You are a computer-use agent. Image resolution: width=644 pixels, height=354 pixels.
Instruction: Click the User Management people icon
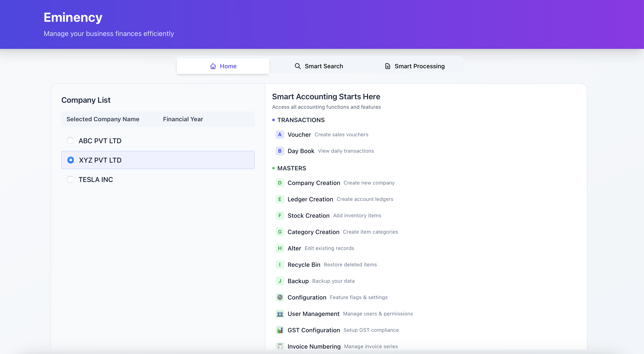click(x=280, y=314)
